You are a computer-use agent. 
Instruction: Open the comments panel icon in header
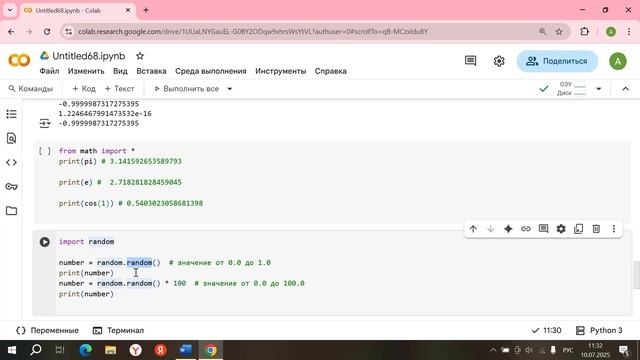470,61
